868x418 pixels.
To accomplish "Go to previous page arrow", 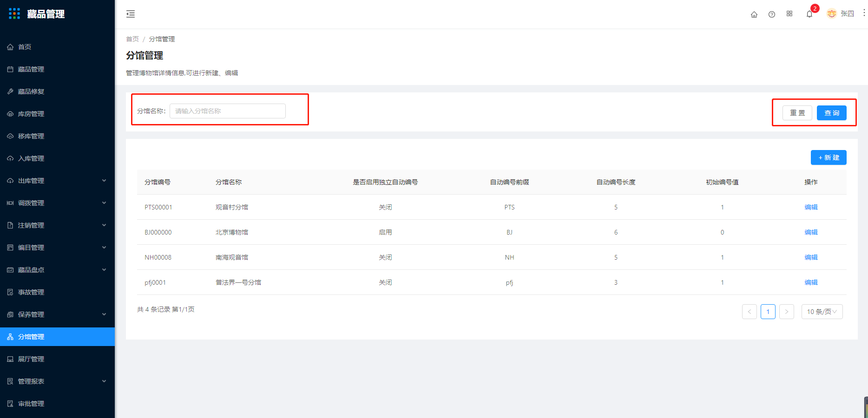I will click(x=750, y=312).
